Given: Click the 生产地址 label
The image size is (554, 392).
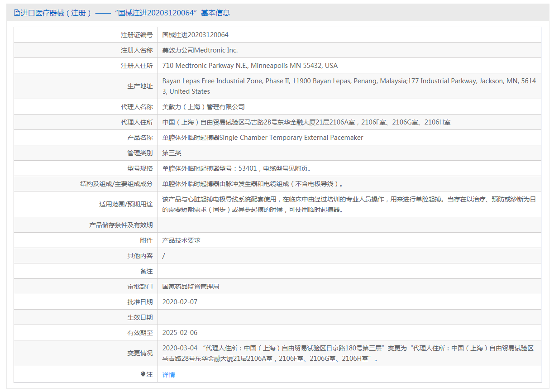Looking at the screenshot, I should 140,86.
